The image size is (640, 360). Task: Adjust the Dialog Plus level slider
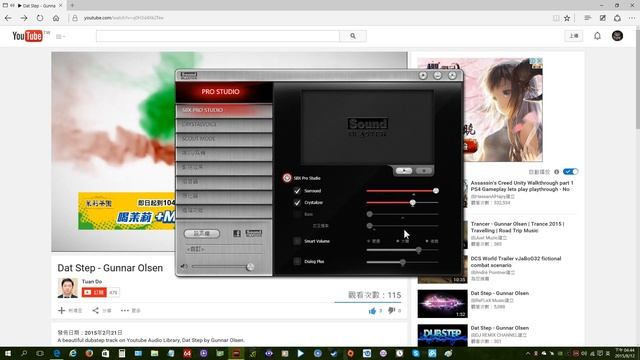(x=403, y=262)
